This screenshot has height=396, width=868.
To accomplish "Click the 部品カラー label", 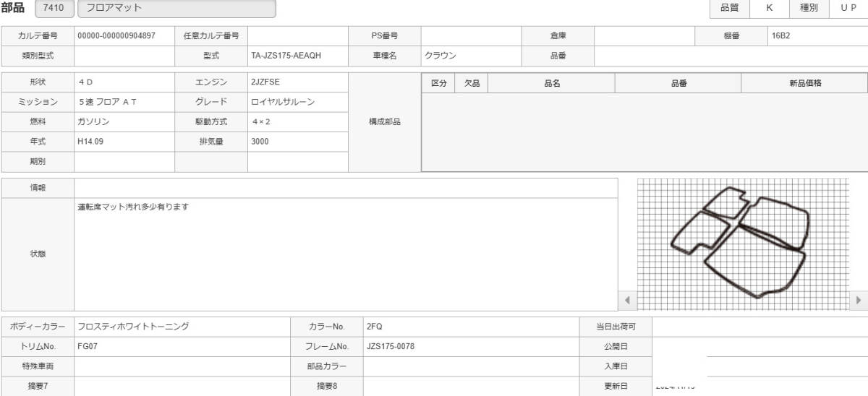I will click(x=326, y=366).
